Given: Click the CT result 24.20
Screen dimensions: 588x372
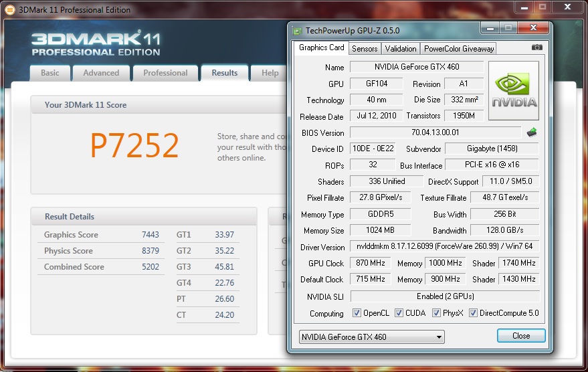Looking at the screenshot, I should click(224, 315).
